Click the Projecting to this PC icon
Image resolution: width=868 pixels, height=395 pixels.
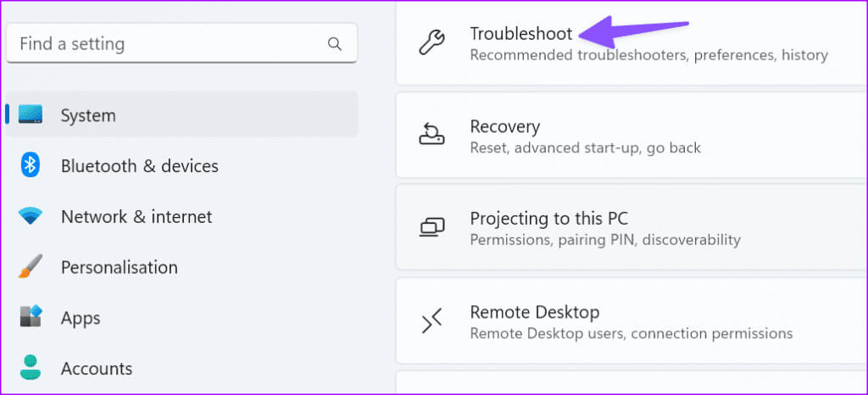tap(431, 227)
